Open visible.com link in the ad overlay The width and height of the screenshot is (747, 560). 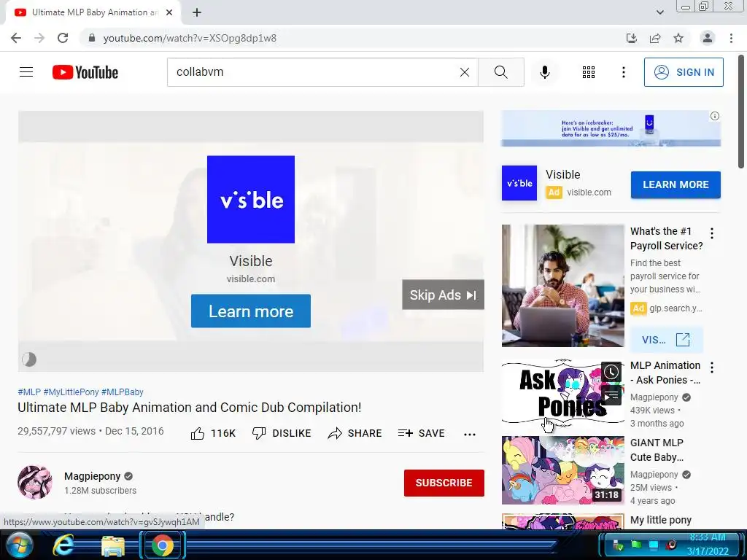pyautogui.click(x=251, y=279)
